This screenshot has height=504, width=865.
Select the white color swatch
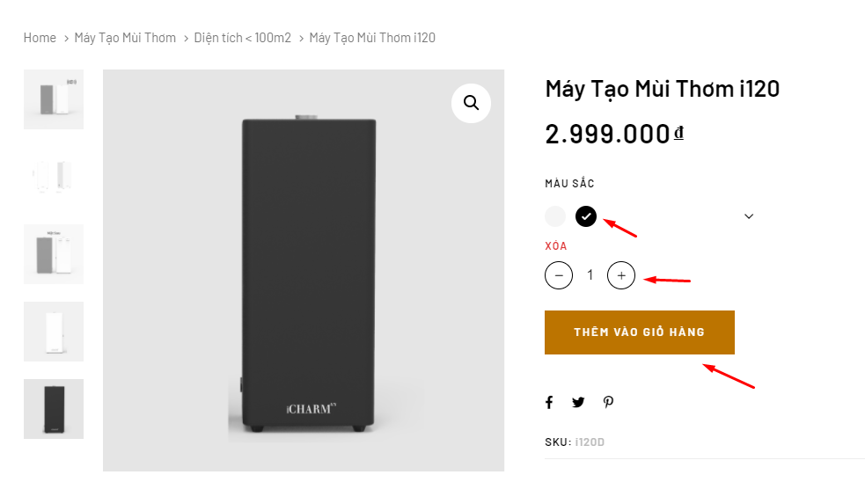coord(555,216)
